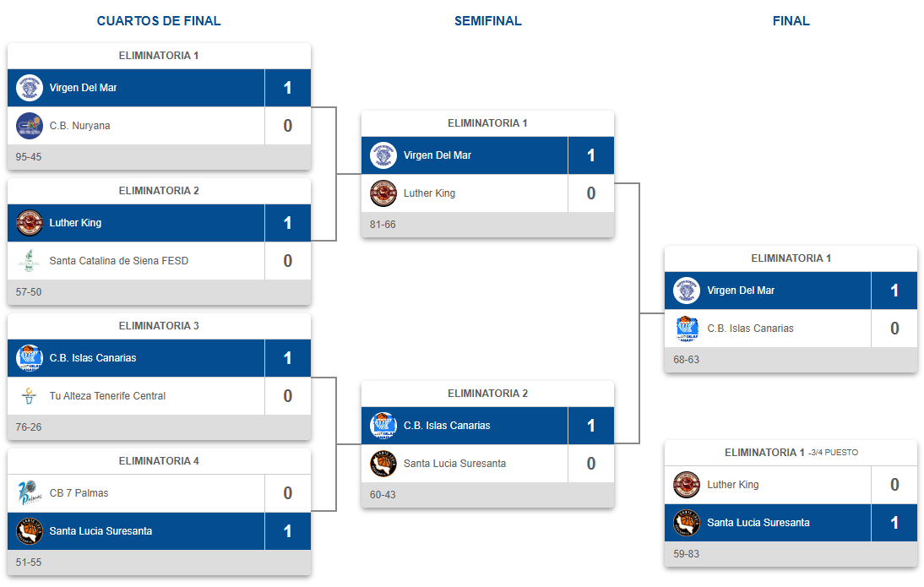Click the C.B. Nuryana team logo
Screen dimensions: 924x587
point(29,126)
